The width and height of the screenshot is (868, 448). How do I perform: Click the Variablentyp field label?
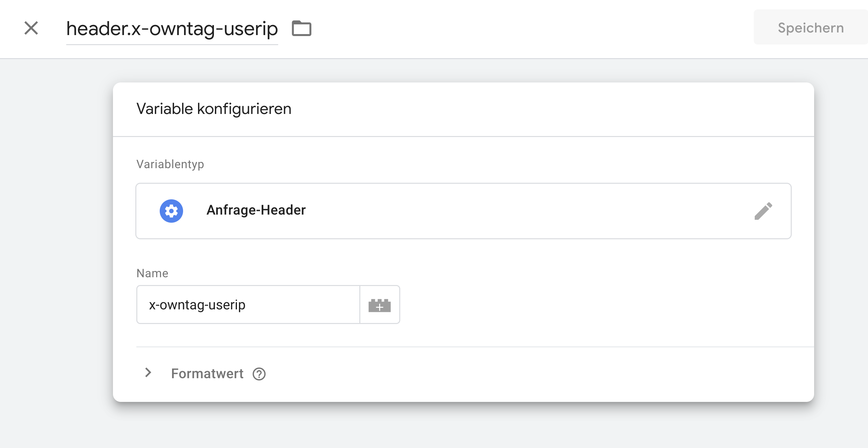pos(170,164)
